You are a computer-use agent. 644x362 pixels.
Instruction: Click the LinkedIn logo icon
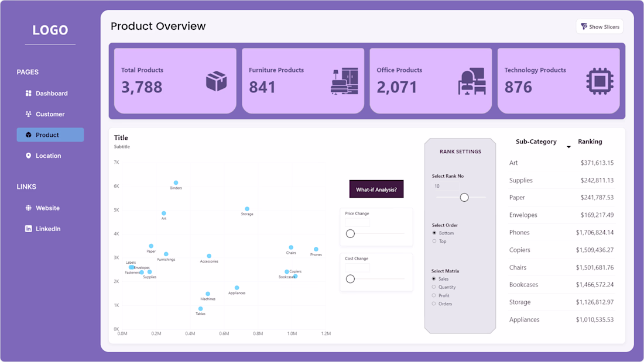28,229
